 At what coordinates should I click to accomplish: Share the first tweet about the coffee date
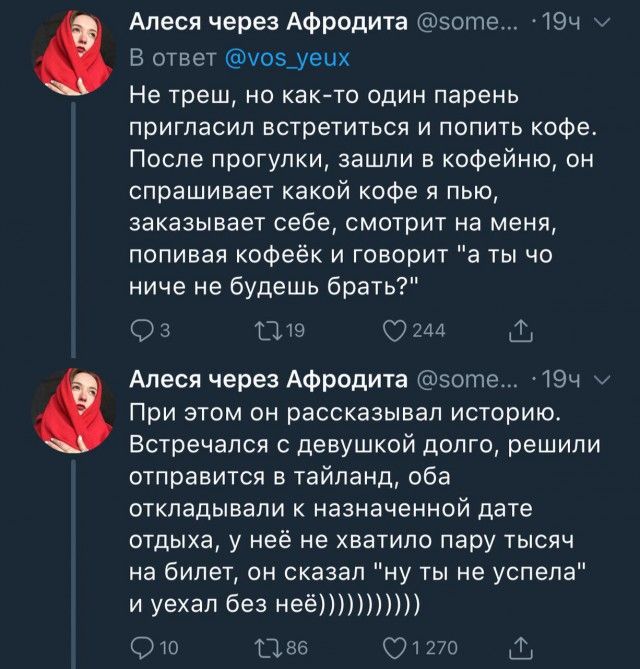click(520, 331)
